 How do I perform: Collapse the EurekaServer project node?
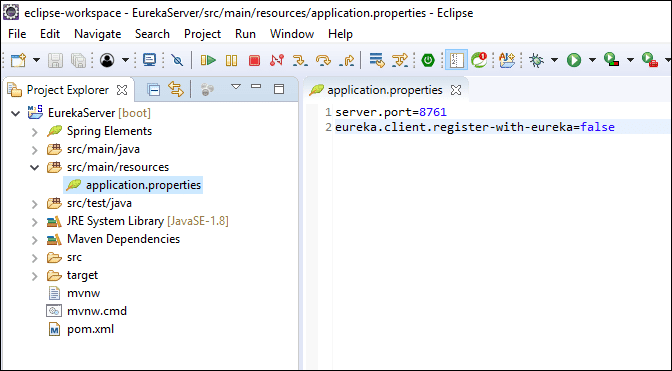coord(16,114)
